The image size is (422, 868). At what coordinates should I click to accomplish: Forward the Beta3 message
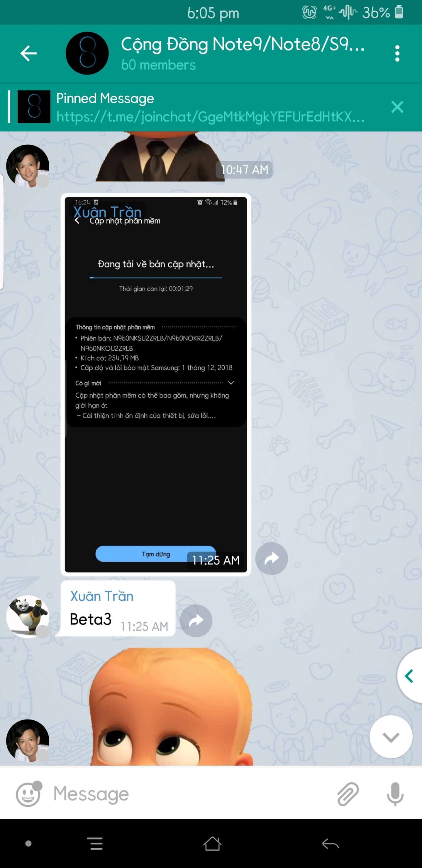coord(196,620)
